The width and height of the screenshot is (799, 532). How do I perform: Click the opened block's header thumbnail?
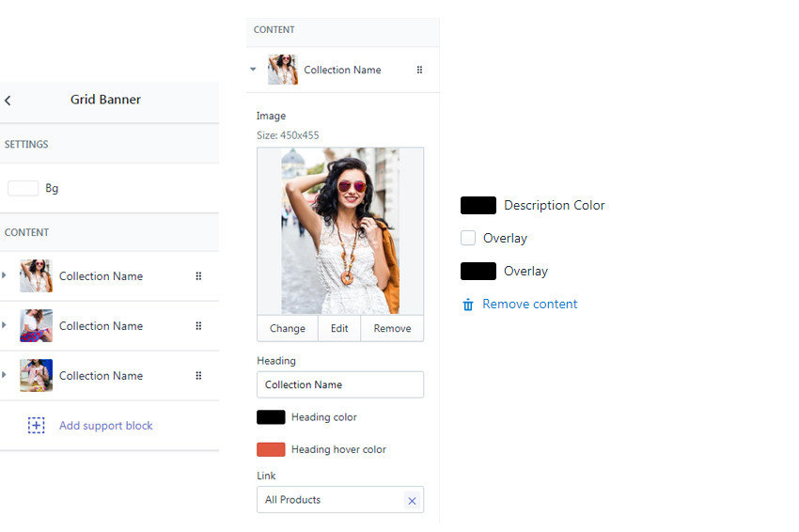(x=283, y=70)
